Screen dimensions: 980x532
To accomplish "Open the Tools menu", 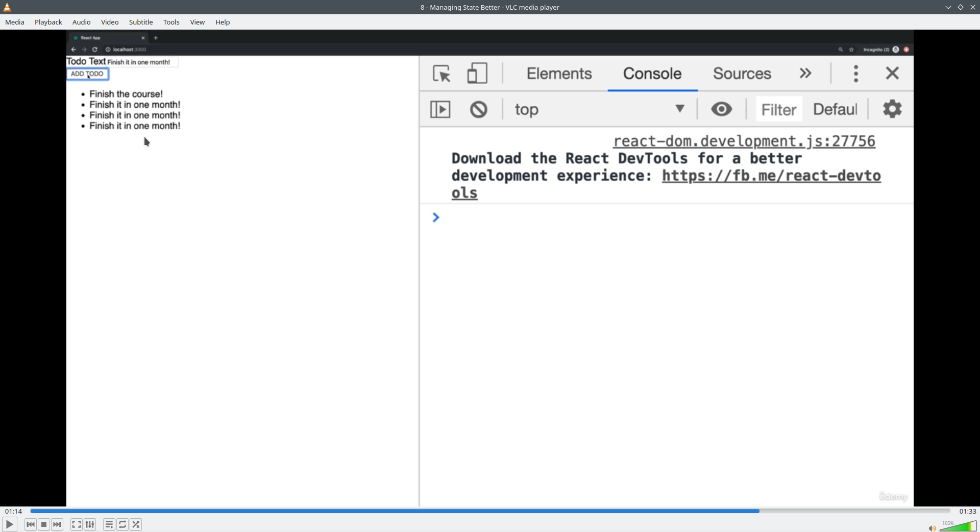I will click(x=171, y=22).
